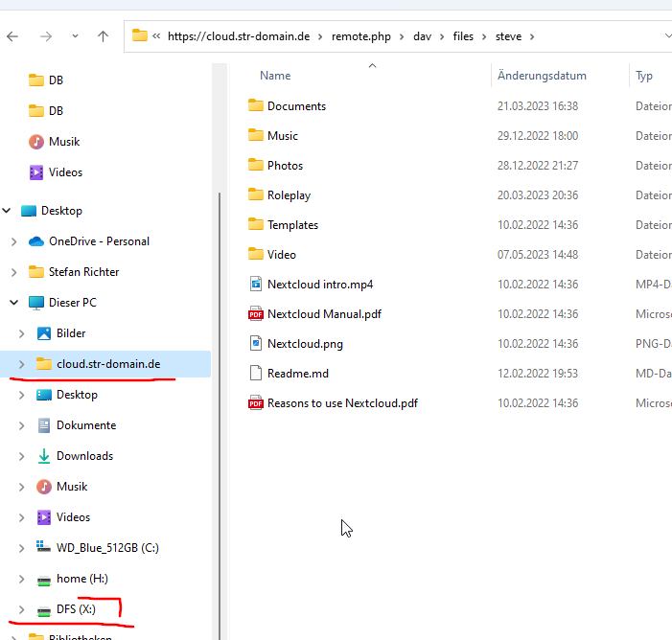
Task: Go forward using the right arrow
Action: (46, 36)
